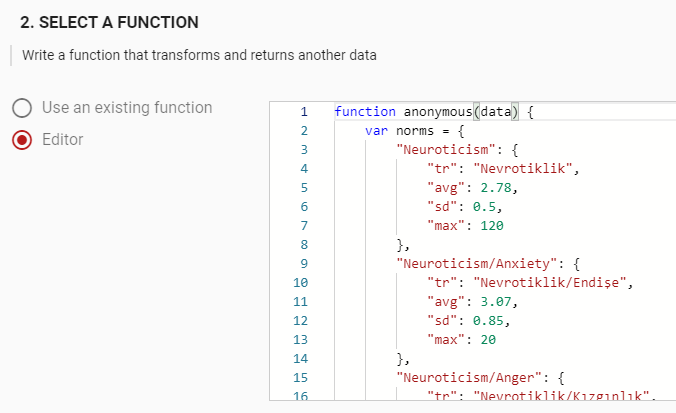Click the 'var norms = {' code line
This screenshot has height=413, width=676.
414,131
